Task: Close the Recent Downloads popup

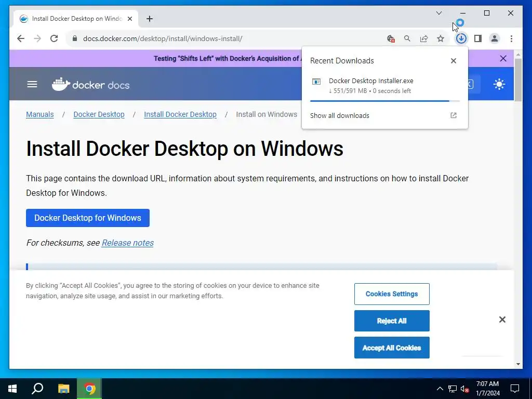Action: (x=453, y=61)
